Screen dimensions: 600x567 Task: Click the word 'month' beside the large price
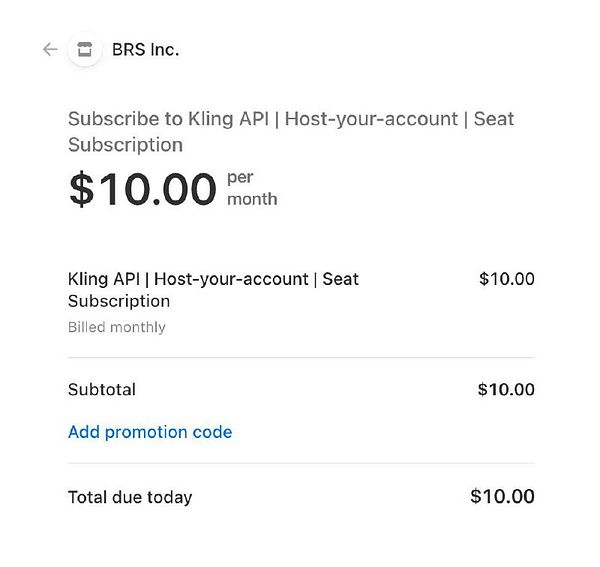point(252,199)
